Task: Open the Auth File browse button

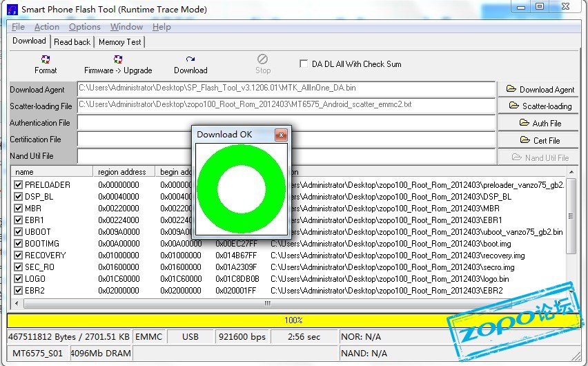Action: (540, 123)
